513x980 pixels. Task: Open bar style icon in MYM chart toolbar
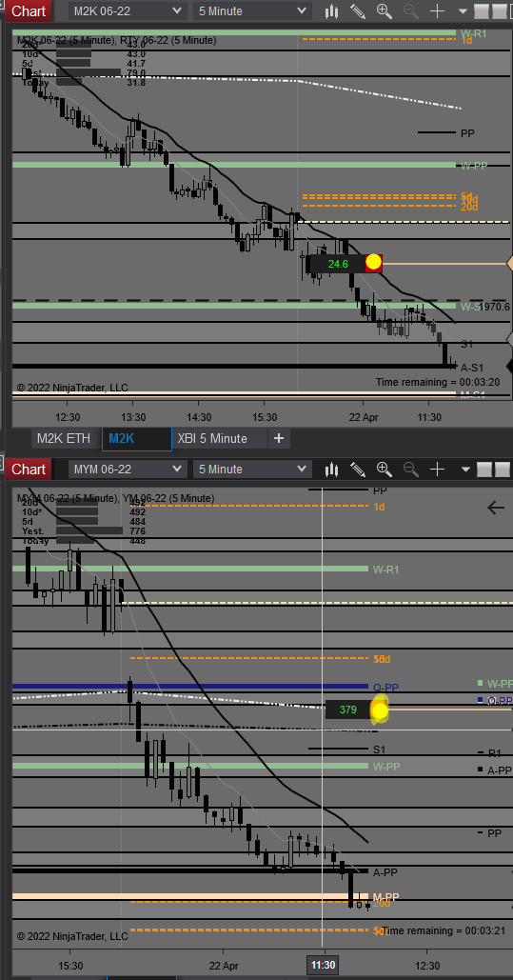tap(332, 469)
